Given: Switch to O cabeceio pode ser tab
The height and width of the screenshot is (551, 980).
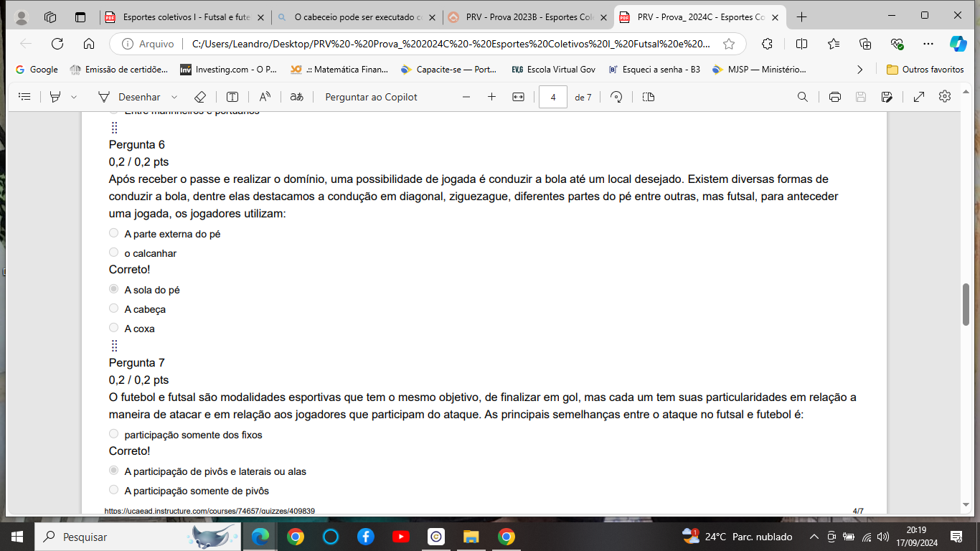Looking at the screenshot, I should click(356, 17).
